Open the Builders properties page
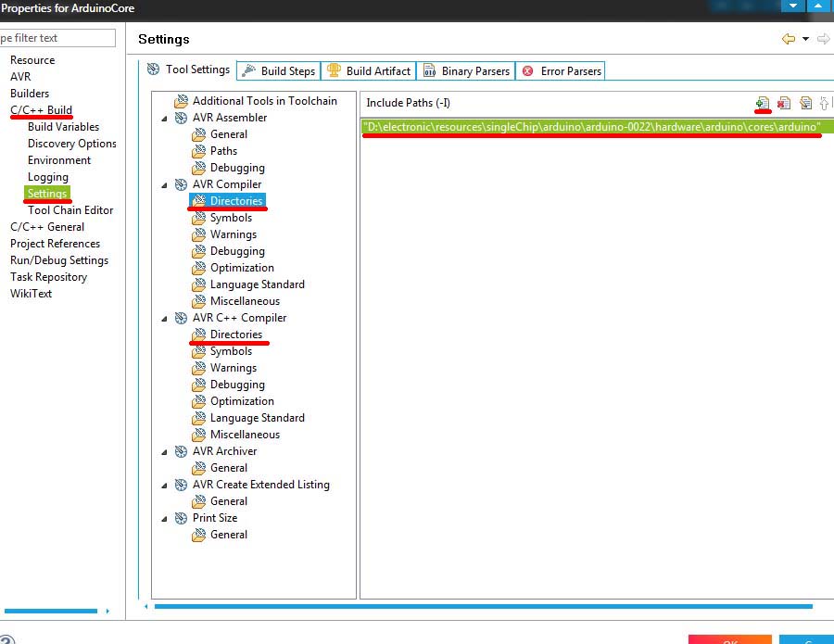 30,93
